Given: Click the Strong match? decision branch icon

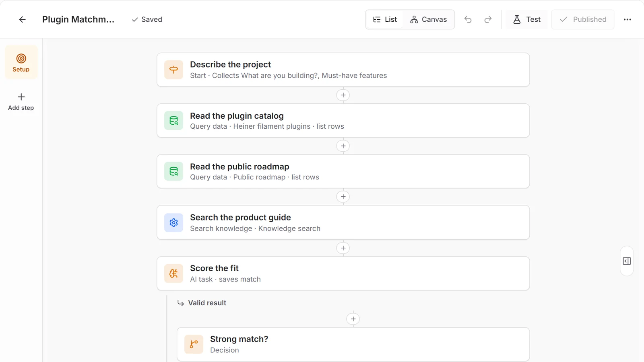Looking at the screenshot, I should click(194, 344).
